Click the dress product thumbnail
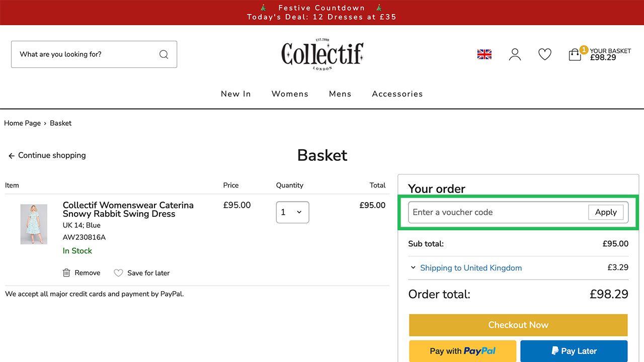The height and width of the screenshot is (362, 644). click(34, 224)
